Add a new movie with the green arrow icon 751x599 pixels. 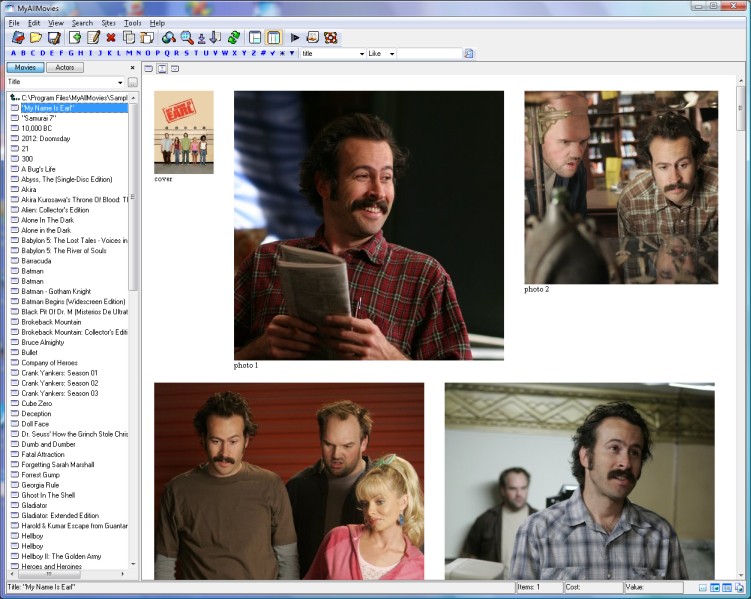click(75, 37)
